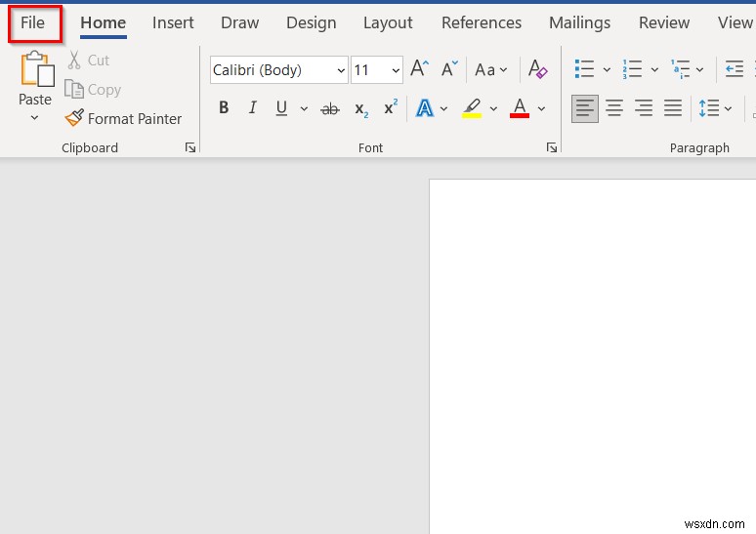Click the Copy command
The width and height of the screenshot is (756, 534).
pos(93,90)
